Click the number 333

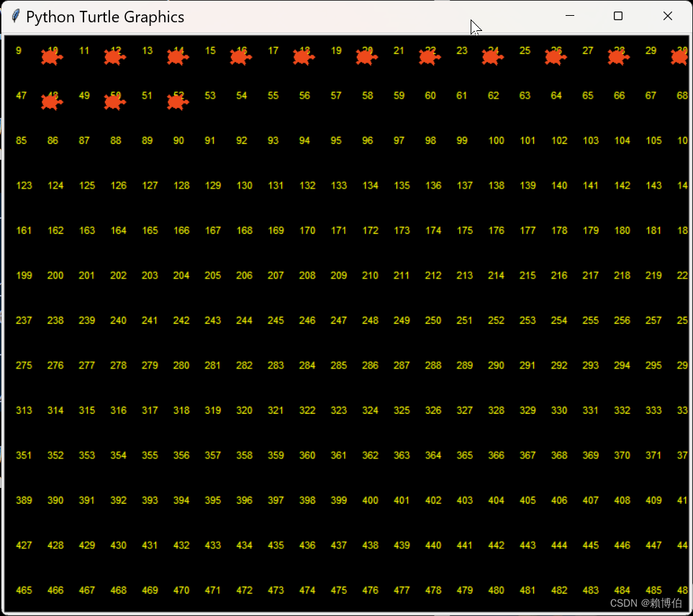tap(653, 410)
